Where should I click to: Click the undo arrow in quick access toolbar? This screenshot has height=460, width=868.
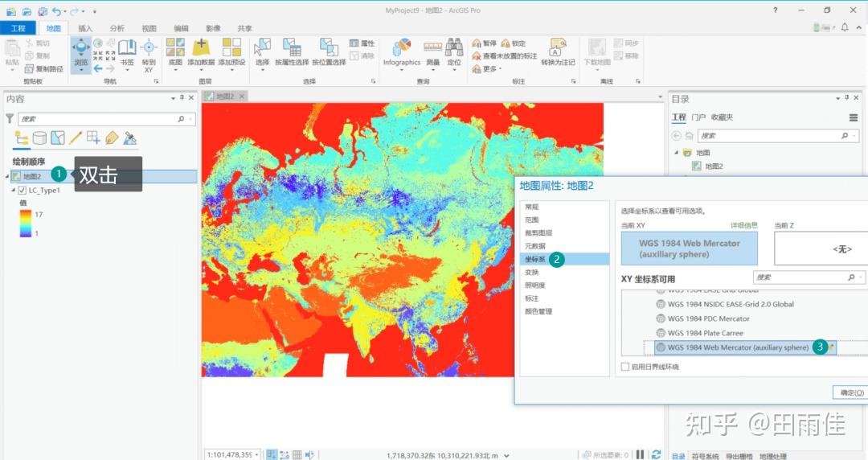click(56, 11)
